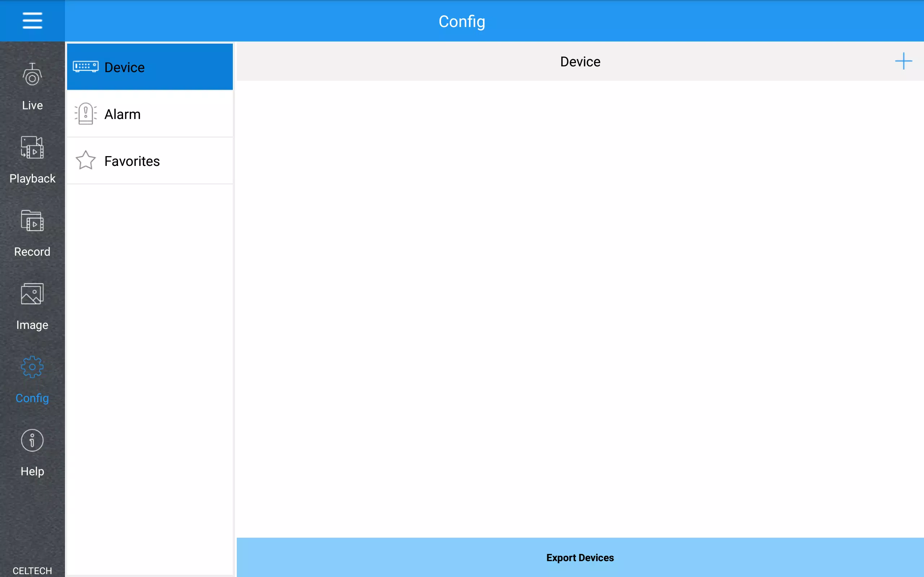Open the Help info icon

point(32,440)
